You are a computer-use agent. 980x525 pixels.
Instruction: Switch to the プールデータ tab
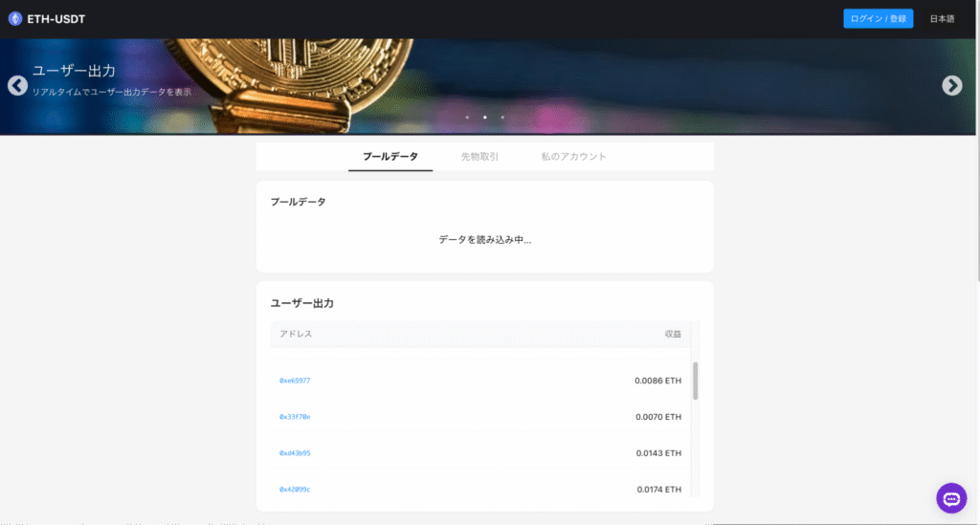coord(390,157)
